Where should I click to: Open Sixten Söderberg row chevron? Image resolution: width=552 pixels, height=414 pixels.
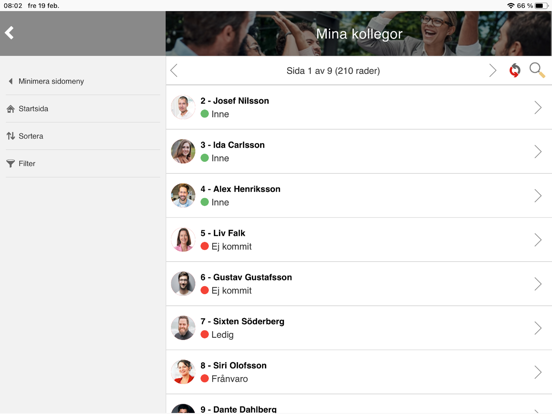(538, 328)
